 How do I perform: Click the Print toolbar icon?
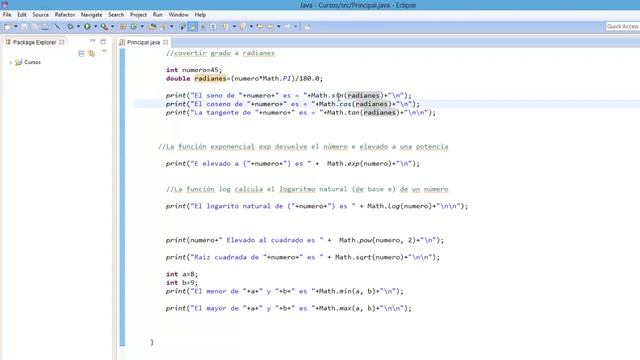(x=45, y=27)
